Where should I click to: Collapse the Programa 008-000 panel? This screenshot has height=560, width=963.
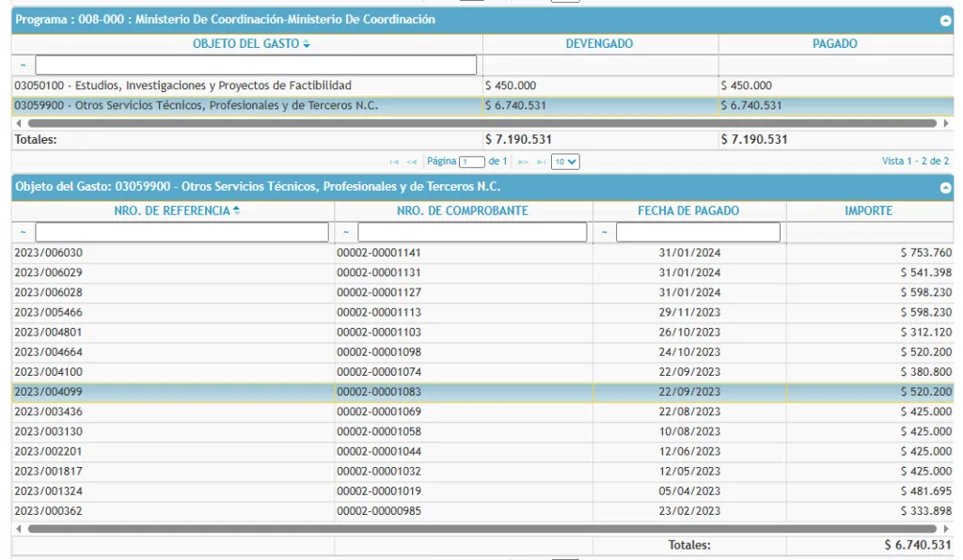(945, 21)
